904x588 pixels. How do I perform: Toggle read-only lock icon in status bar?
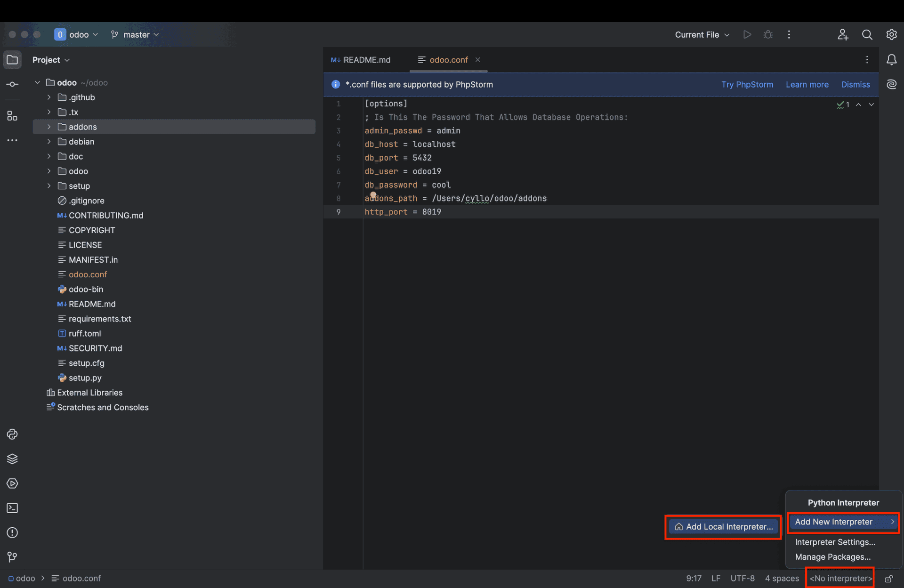[889, 579]
